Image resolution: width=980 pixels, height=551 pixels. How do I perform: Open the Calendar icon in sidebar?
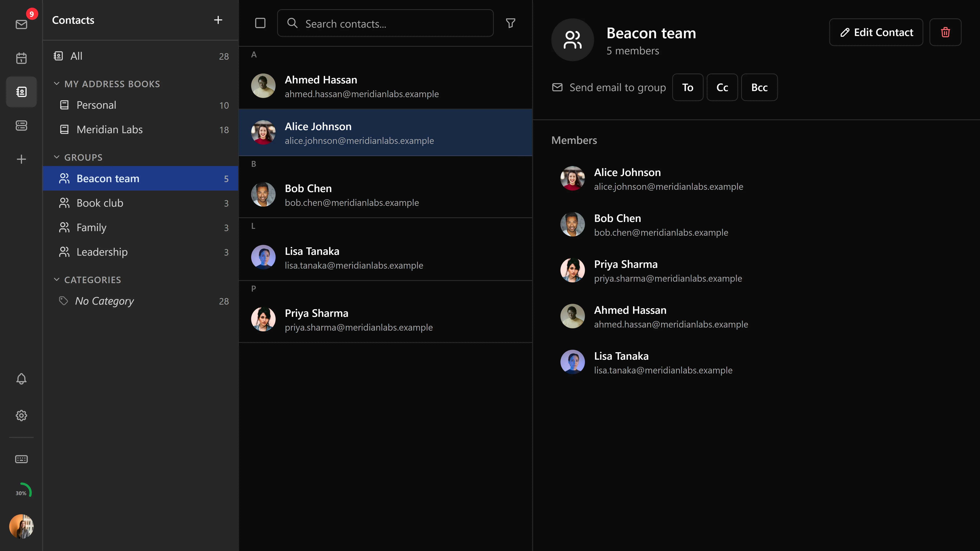(x=21, y=58)
